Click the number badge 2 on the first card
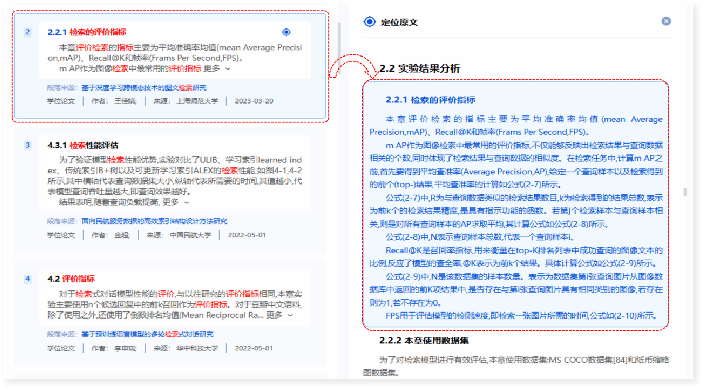 [28, 32]
